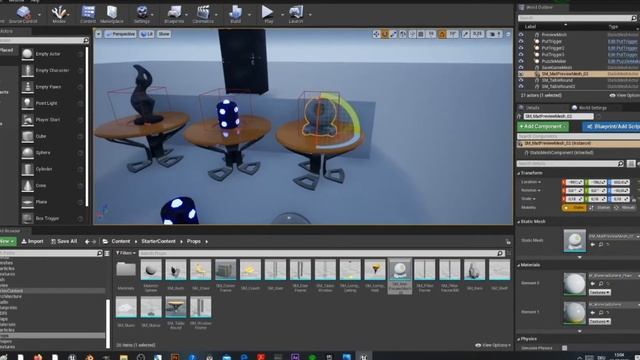Toggle grid snapping icon in viewport toolbar
The height and width of the screenshot is (360, 640).
[421, 34]
